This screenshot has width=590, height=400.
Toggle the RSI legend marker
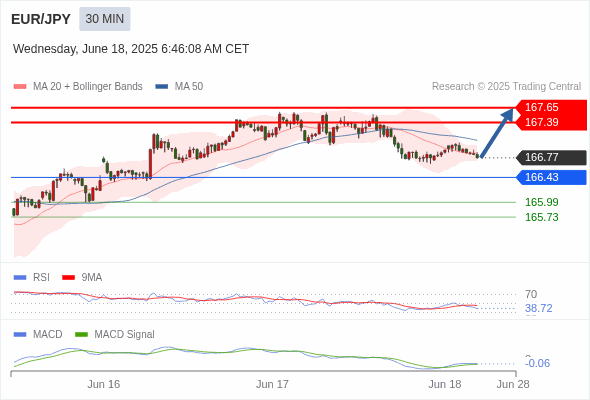pos(20,278)
